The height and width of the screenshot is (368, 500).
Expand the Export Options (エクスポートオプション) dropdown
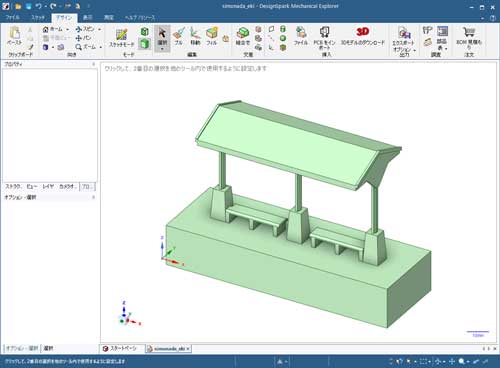click(415, 50)
